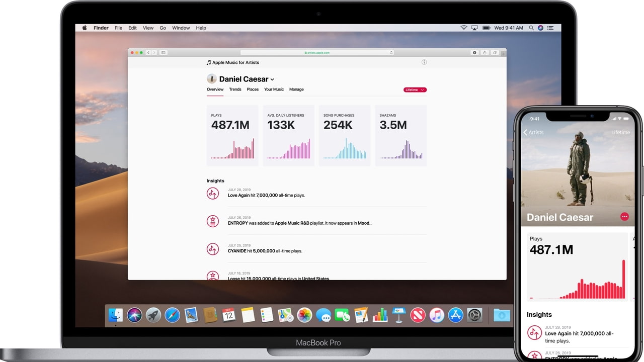Open Reminders list icon in Dock
This screenshot has width=644, height=362.
pos(267,315)
